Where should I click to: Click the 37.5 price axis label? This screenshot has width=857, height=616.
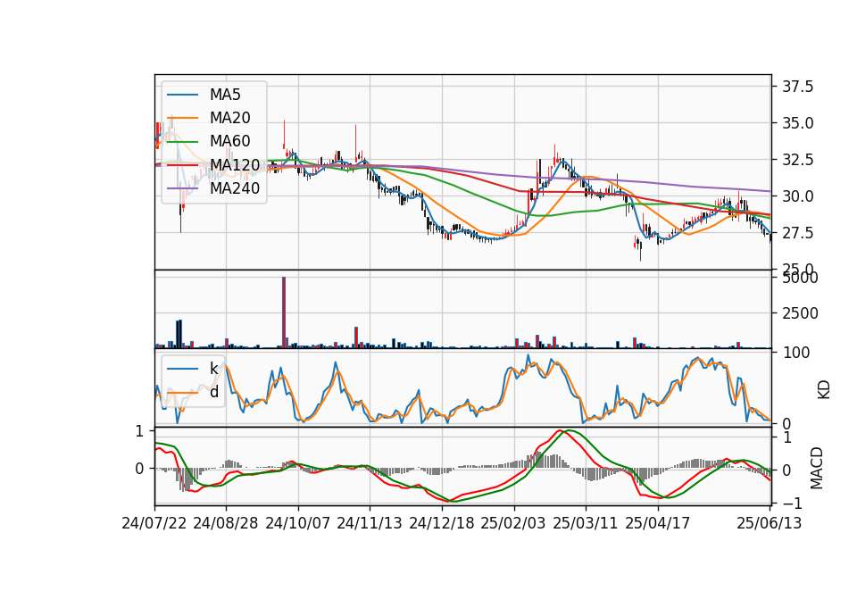(797, 87)
